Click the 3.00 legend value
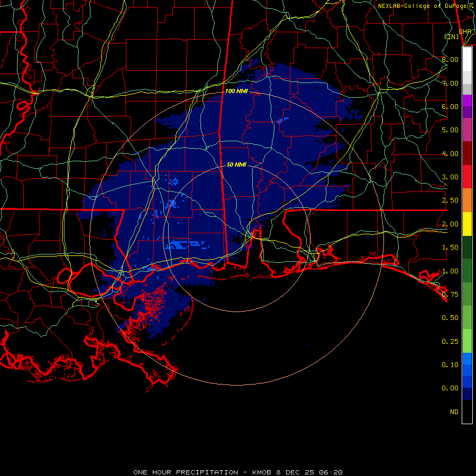The image size is (476, 476). 450,177
